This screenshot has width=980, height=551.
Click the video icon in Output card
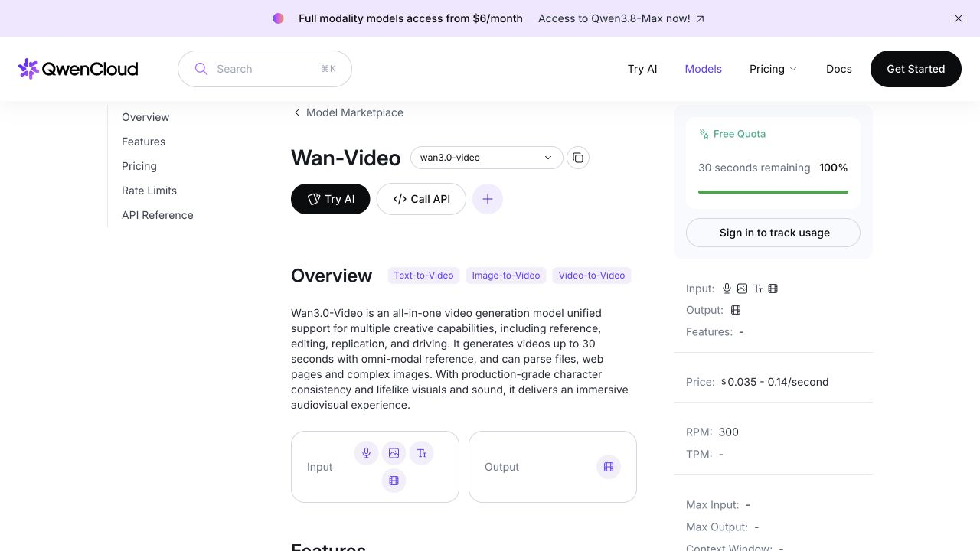click(x=609, y=467)
